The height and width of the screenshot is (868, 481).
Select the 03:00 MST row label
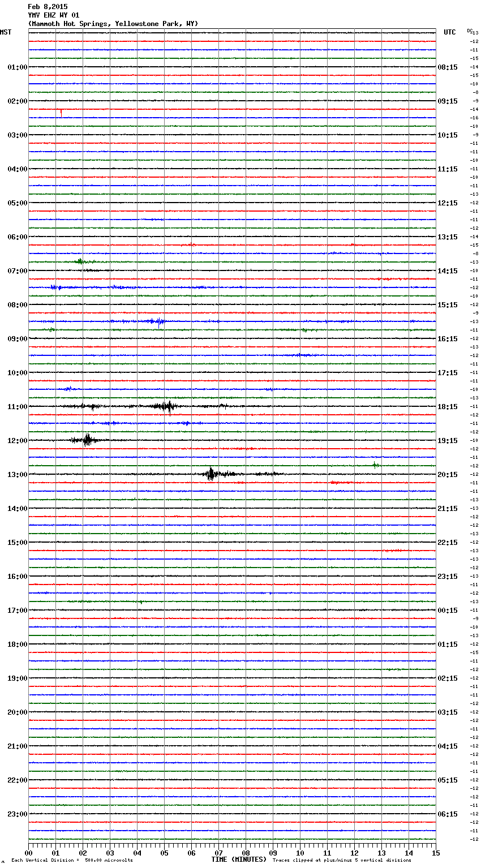[x=18, y=135]
